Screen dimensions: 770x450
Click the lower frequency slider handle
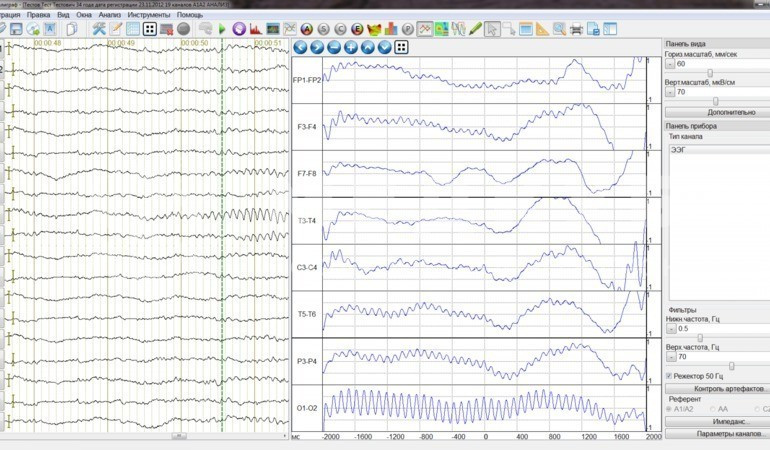pyautogui.click(x=700, y=338)
